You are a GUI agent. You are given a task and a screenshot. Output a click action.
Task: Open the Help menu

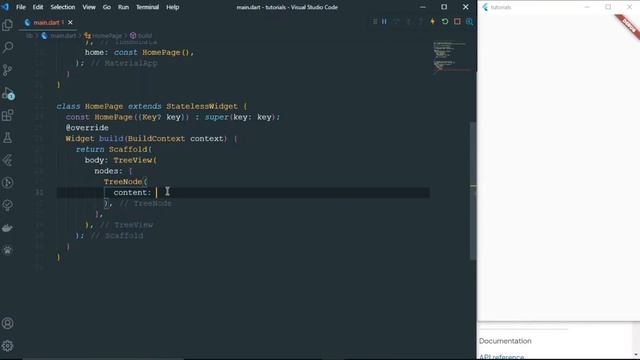click(x=173, y=7)
